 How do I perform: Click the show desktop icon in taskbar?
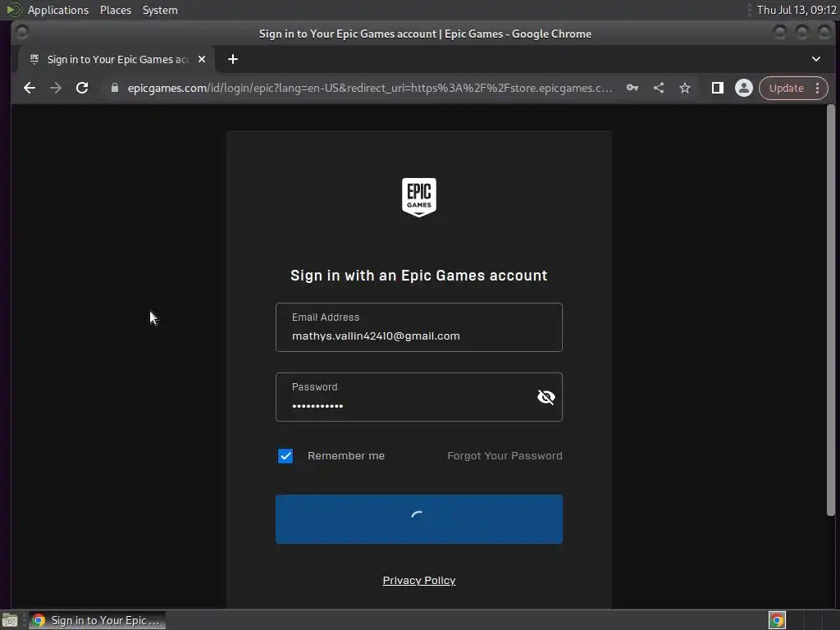click(10, 620)
